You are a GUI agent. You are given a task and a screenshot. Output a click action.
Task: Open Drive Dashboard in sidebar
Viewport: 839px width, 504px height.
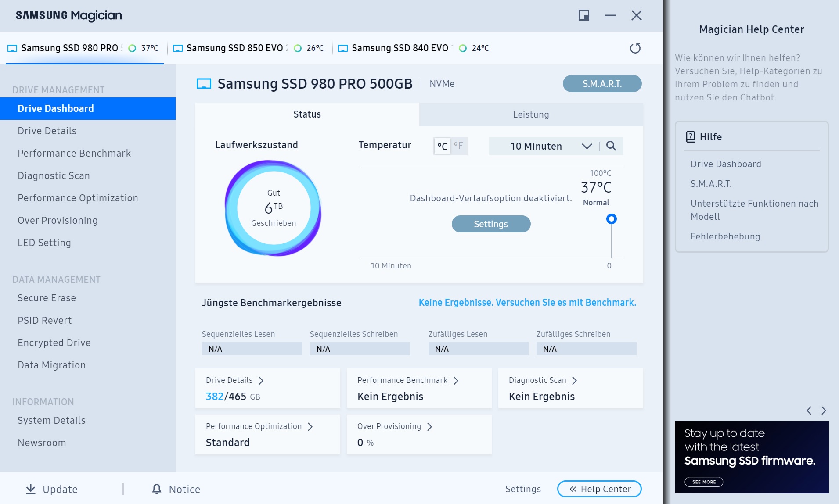click(x=88, y=108)
